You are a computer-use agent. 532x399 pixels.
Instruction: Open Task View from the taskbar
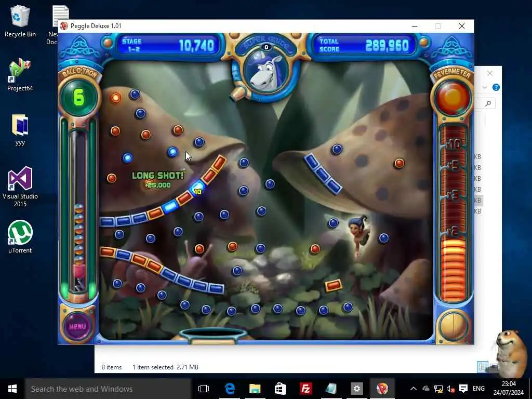(x=204, y=389)
